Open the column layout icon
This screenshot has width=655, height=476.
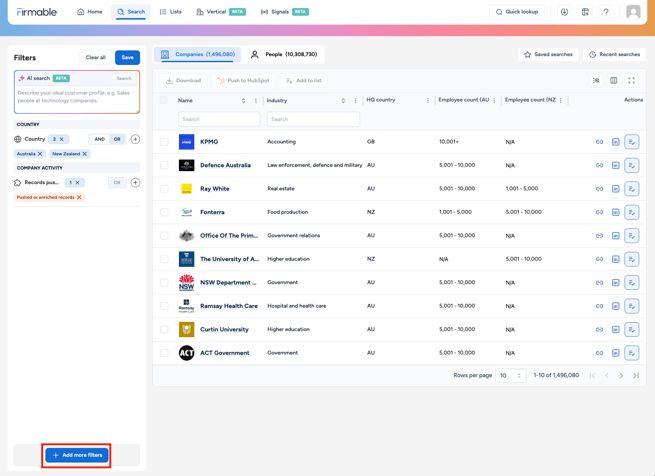coord(614,80)
